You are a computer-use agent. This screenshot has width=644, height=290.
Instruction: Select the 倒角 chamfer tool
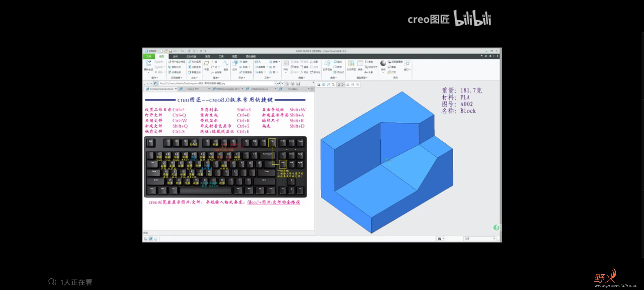coord(259,72)
